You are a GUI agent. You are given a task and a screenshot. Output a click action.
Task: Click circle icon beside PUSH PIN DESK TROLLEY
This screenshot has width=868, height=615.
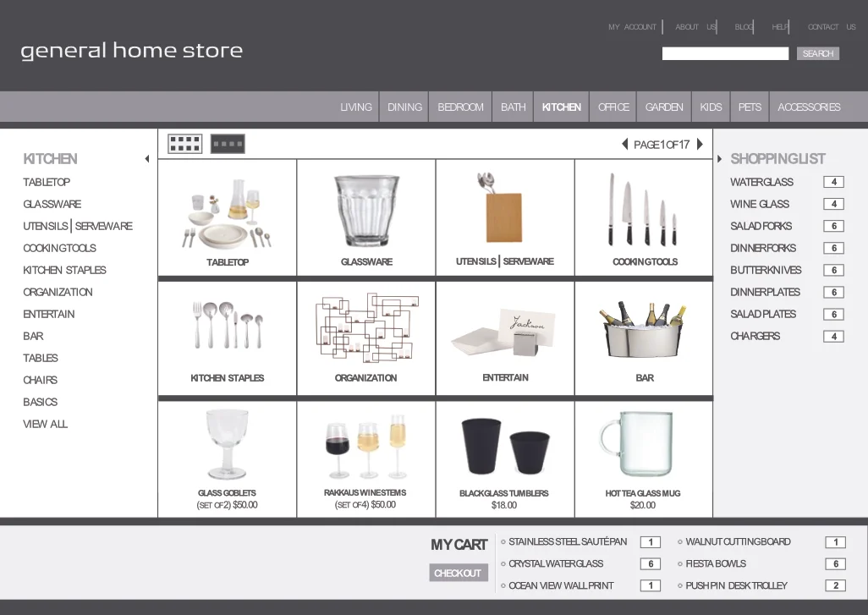tap(679, 585)
